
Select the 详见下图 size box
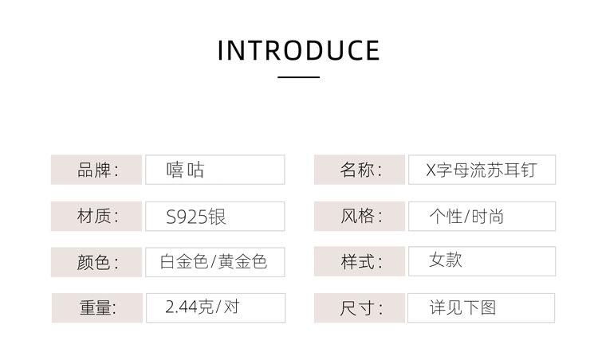pyautogui.click(x=482, y=308)
